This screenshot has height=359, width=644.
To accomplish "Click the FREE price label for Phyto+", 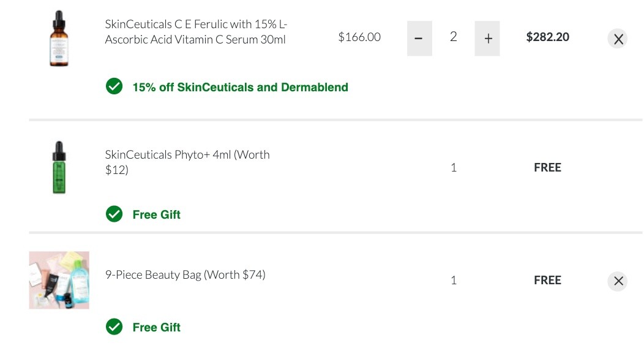I will (547, 167).
